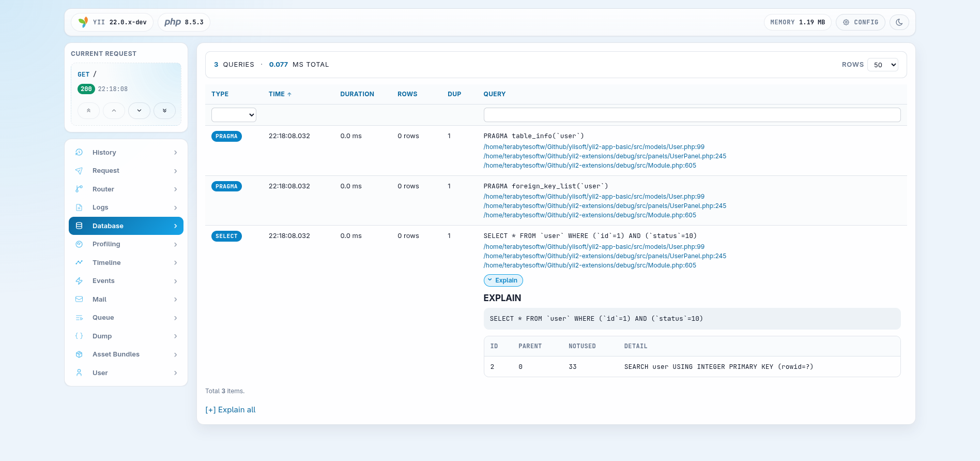Open the Router menu item
This screenshot has width=980, height=461.
(x=126, y=189)
